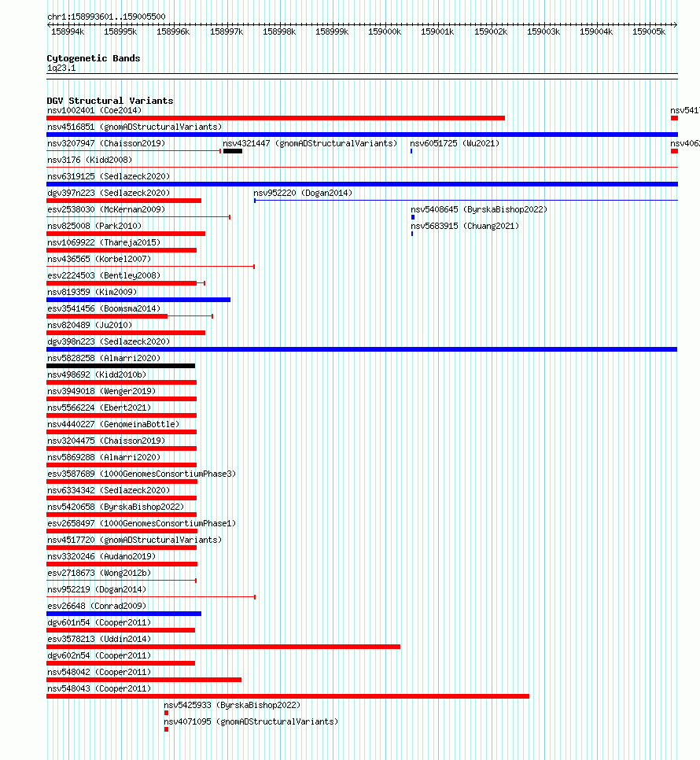Select red bar of nsv548043 (Cooper2011)
This screenshot has width=700, height=760.
coord(288,696)
